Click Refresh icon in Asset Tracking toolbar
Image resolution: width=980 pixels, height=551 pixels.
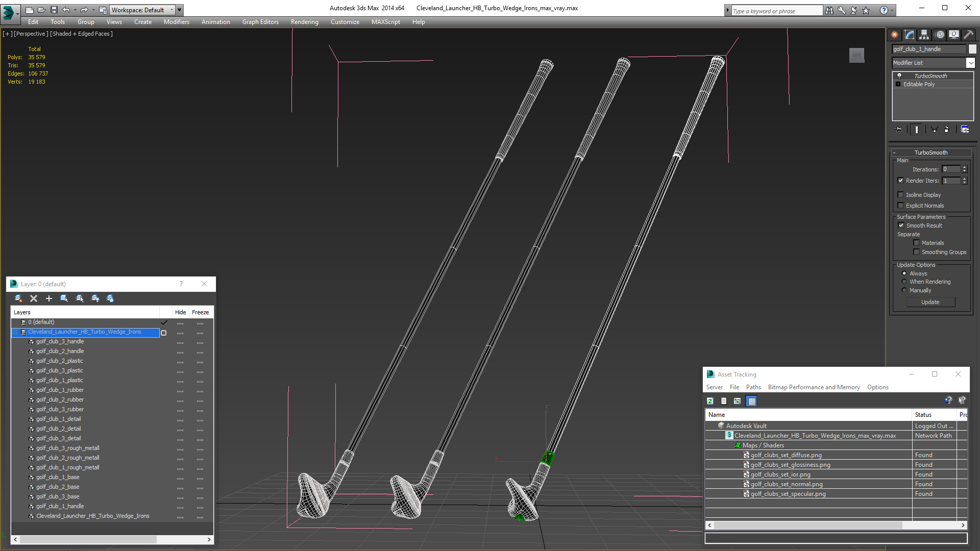[710, 401]
